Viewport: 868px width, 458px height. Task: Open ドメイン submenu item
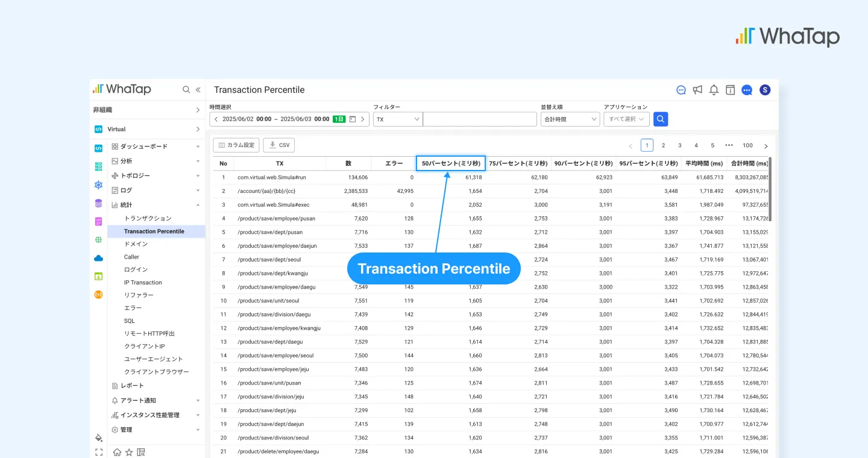click(x=136, y=244)
